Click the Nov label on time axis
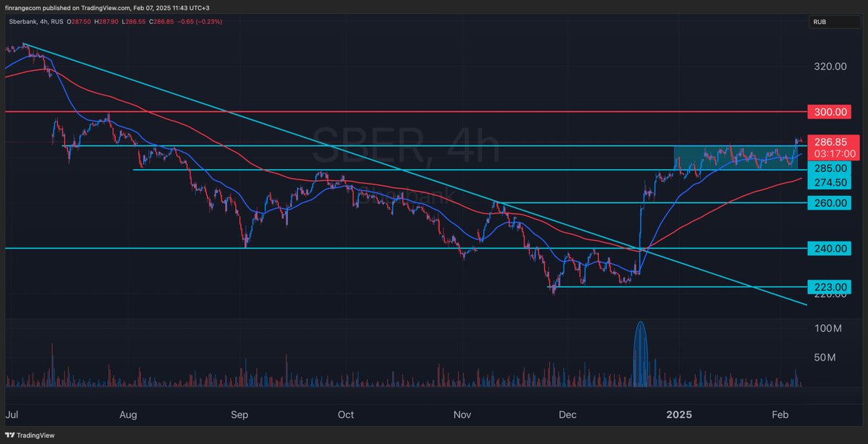 click(x=462, y=415)
